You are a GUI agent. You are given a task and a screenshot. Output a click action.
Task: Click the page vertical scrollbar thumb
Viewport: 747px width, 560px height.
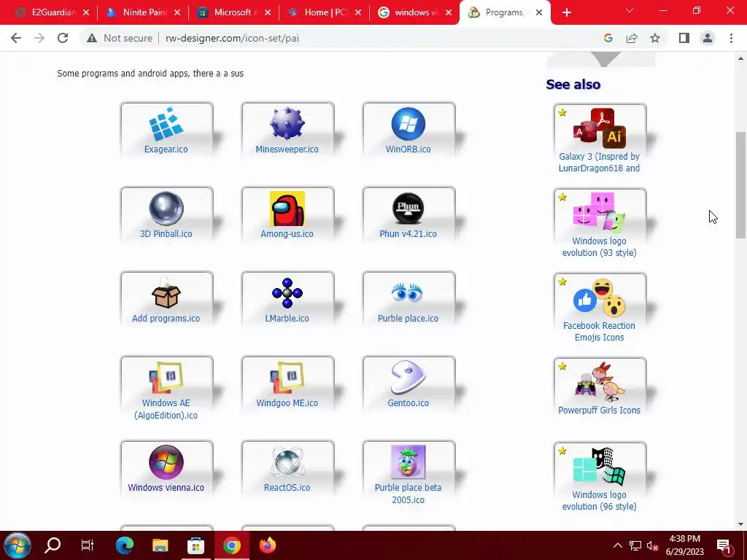tap(740, 184)
